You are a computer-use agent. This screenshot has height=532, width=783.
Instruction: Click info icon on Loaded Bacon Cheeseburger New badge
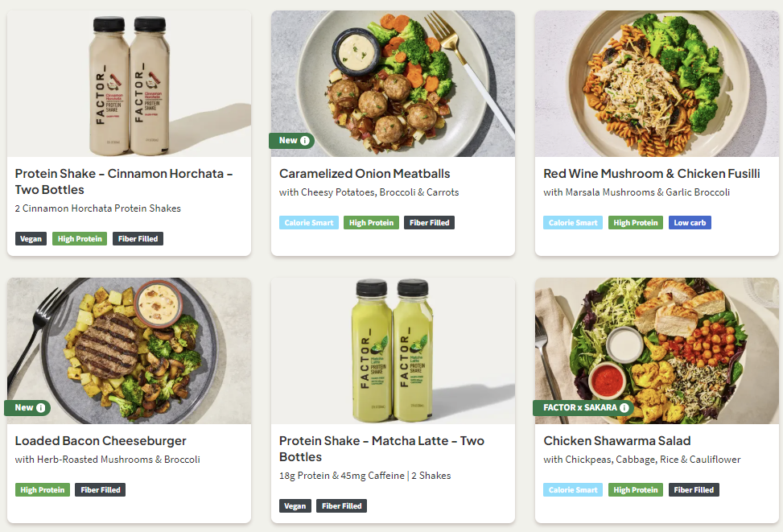pyautogui.click(x=41, y=408)
